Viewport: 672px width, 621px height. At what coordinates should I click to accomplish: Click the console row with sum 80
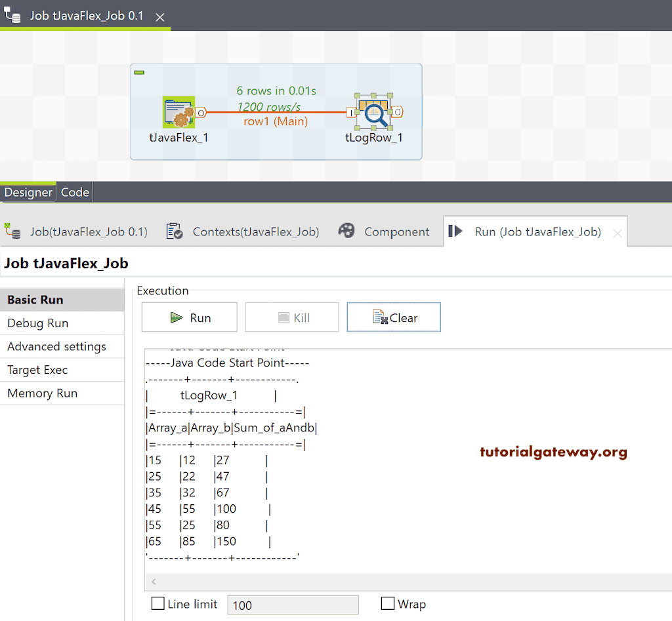point(207,525)
